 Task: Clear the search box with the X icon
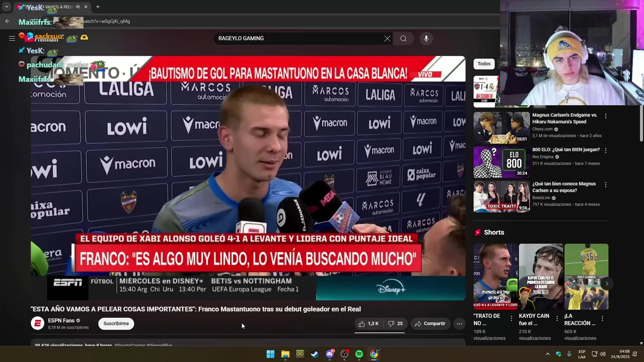[x=387, y=39]
